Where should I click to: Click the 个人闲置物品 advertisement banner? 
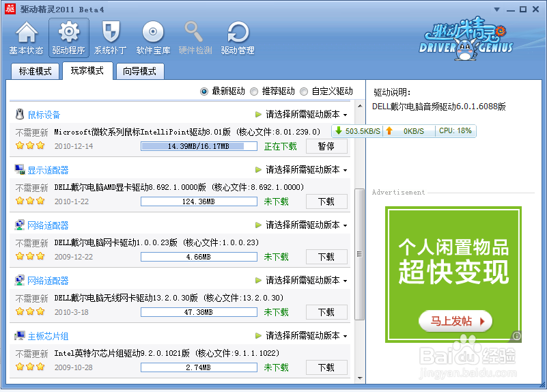pos(453,274)
